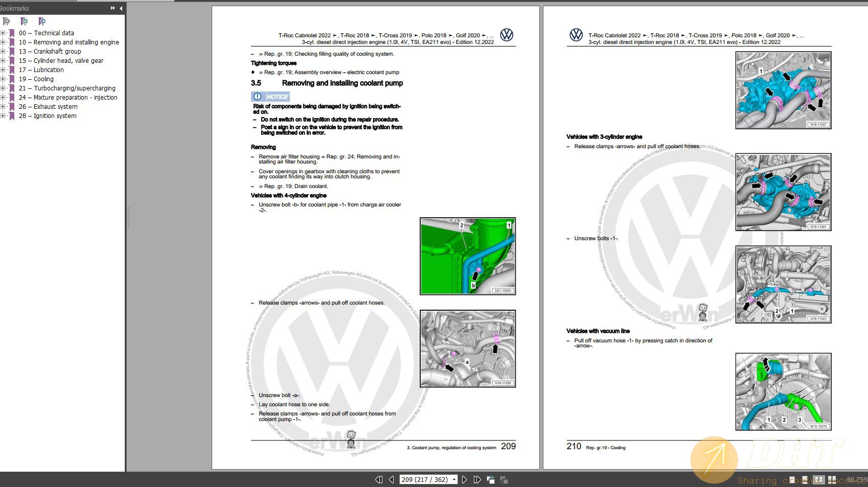Click the Bookmarks panel double-arrow options icon

112,8
